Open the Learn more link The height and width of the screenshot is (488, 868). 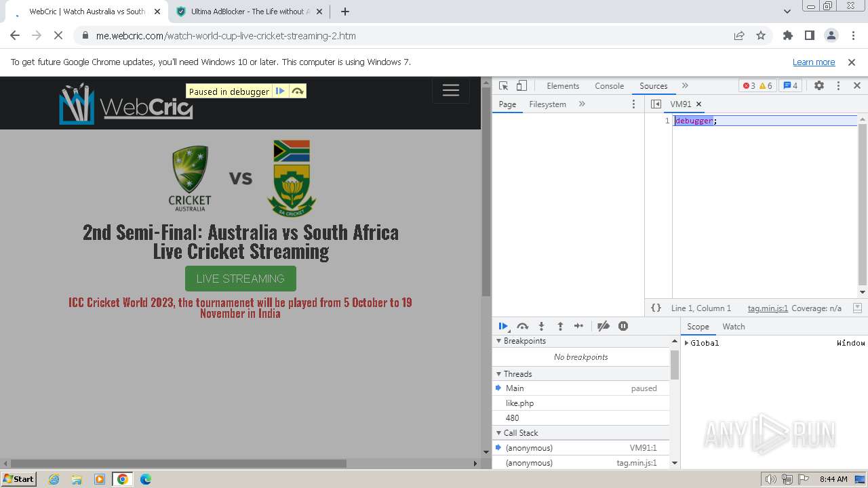point(814,62)
